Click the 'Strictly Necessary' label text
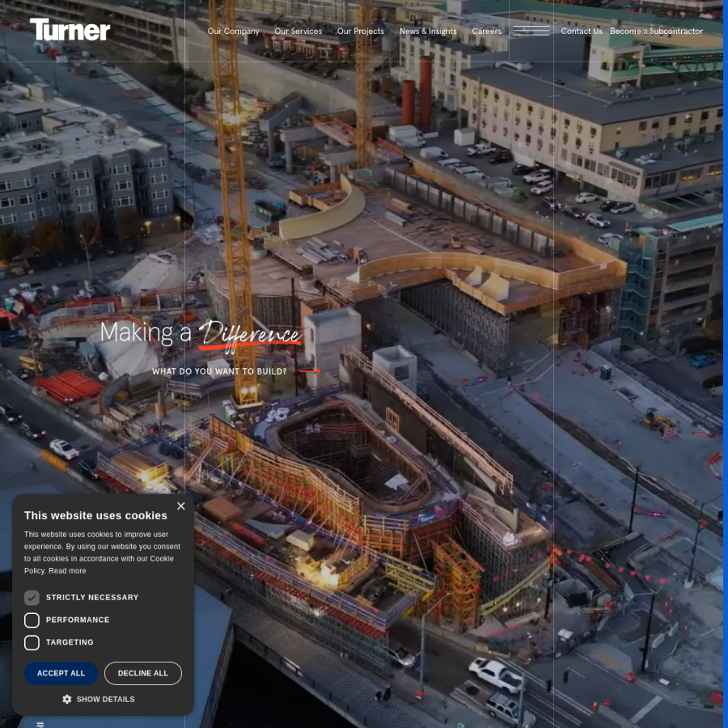 [x=92, y=598]
